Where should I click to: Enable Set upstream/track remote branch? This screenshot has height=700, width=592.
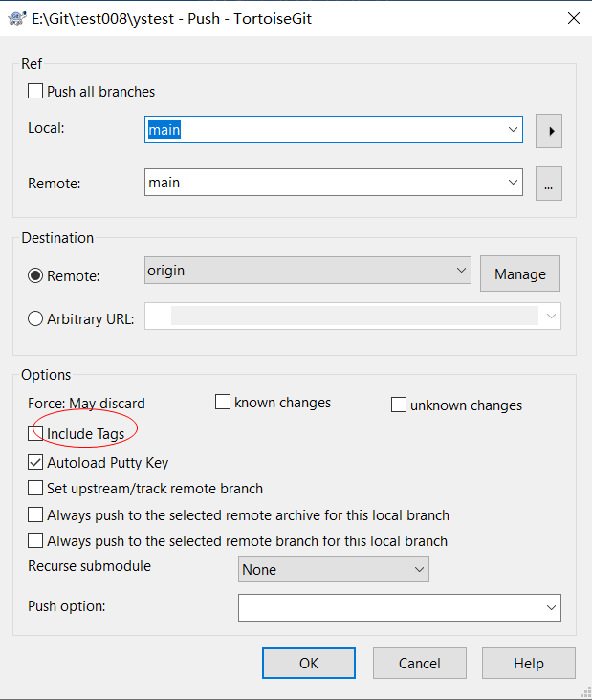click(35, 488)
